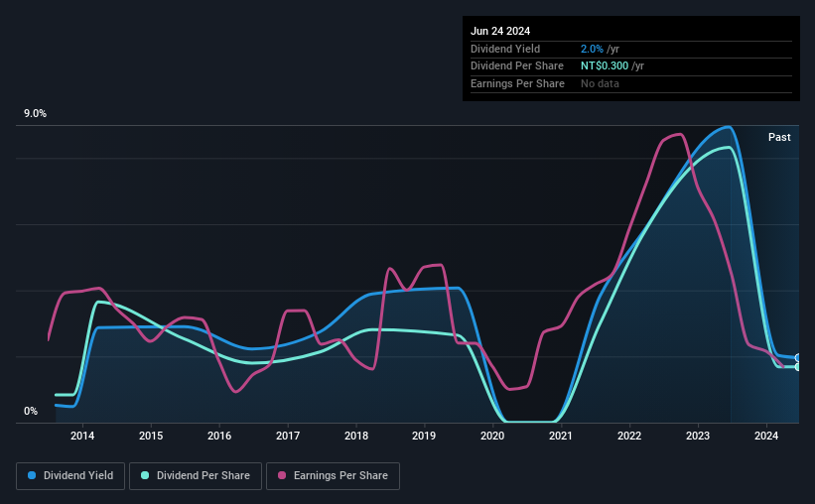Image resolution: width=815 pixels, height=504 pixels.
Task: Click the No data earnings value
Action: coord(600,83)
